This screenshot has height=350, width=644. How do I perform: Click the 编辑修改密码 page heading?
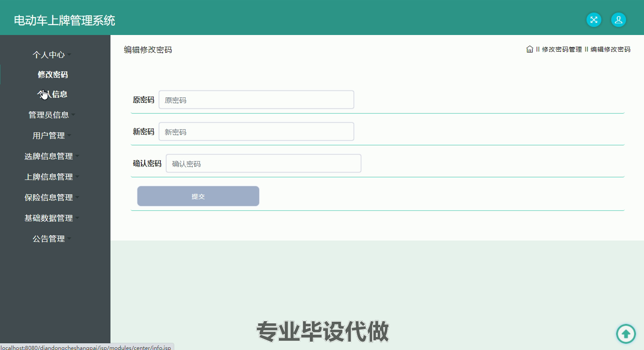[148, 50]
